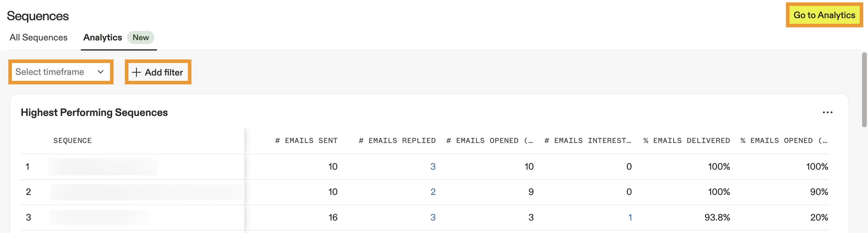Switch to the All Sequences tab

coord(38,37)
